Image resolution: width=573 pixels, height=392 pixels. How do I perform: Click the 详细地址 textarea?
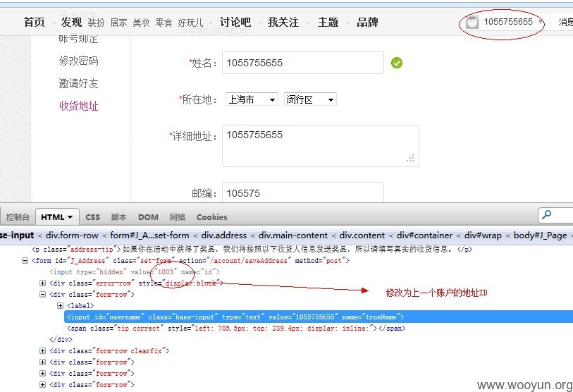321,146
